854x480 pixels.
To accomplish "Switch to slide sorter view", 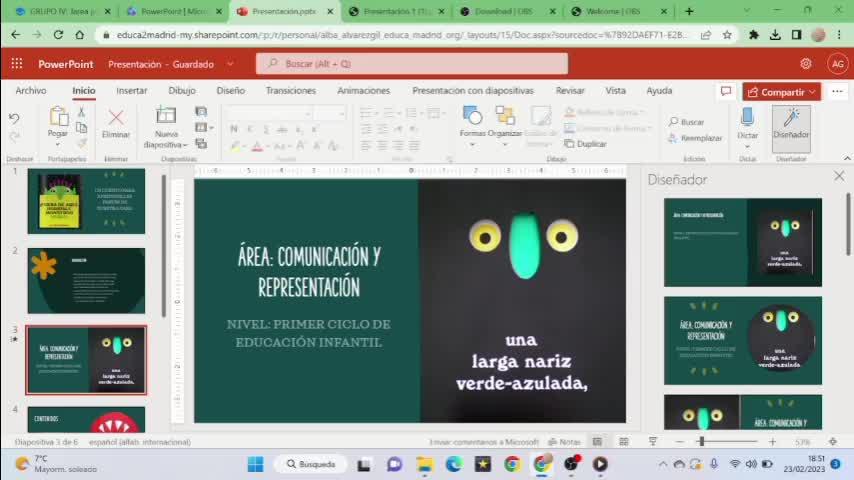I will pyautogui.click(x=624, y=441).
